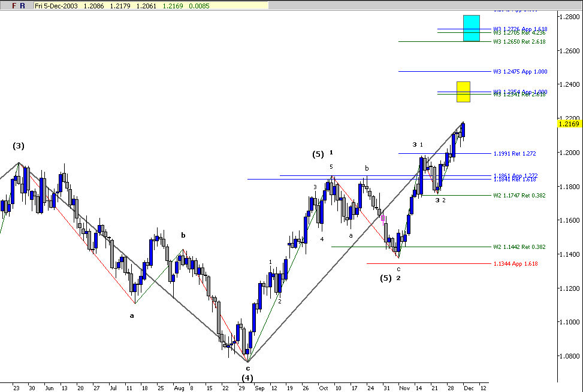The image size is (583, 392).
Task: Click the 1.2600 price axis label
Action: (x=570, y=51)
